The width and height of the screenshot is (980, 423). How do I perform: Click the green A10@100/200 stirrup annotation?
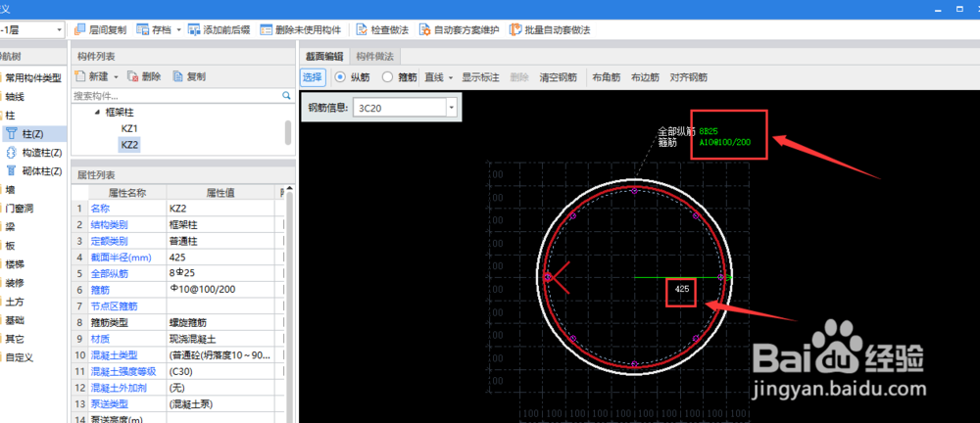click(725, 142)
